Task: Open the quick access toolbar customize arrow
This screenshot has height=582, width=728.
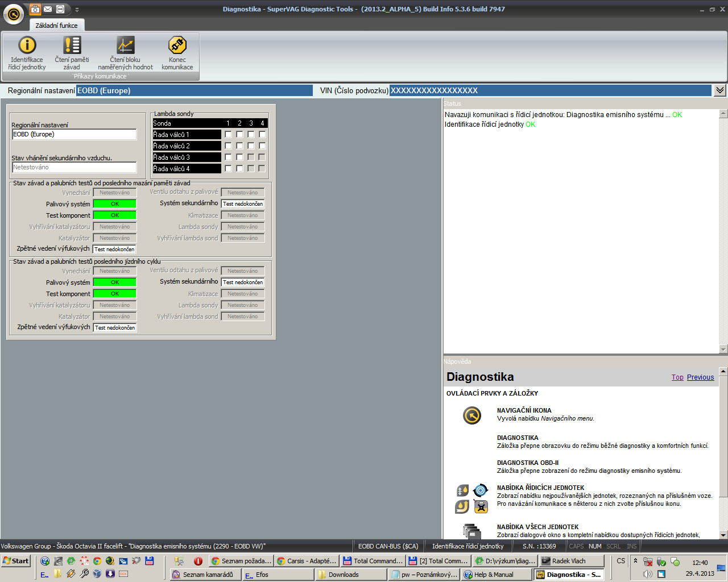Action: tap(77, 10)
